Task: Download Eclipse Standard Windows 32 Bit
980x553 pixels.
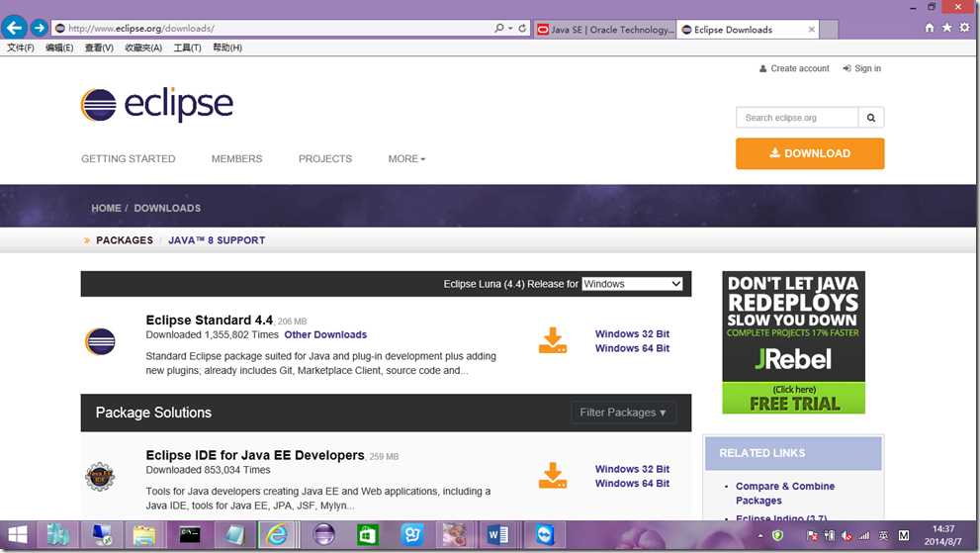Action: coord(632,334)
